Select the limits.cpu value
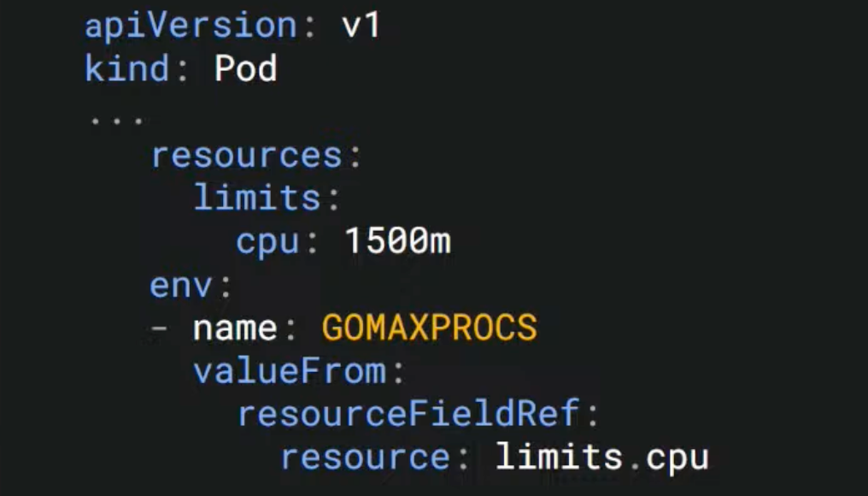This screenshot has width=868, height=496. pos(602,458)
